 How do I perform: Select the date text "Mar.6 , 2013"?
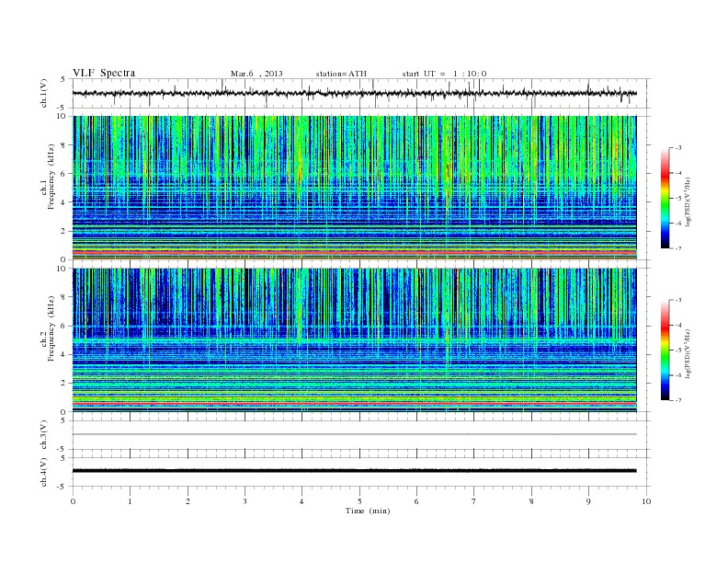256,74
